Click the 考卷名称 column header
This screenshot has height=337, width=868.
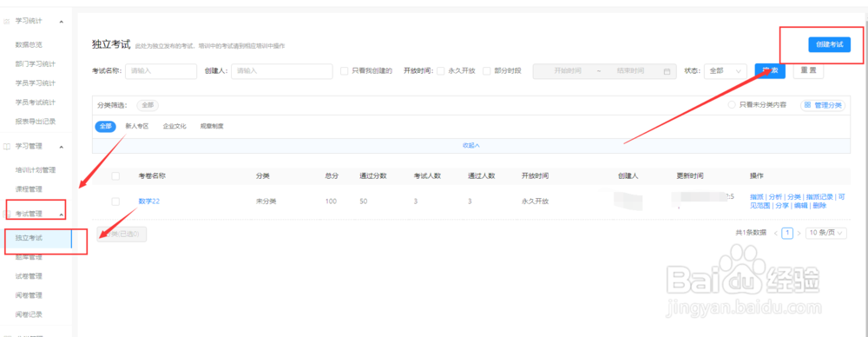click(152, 175)
